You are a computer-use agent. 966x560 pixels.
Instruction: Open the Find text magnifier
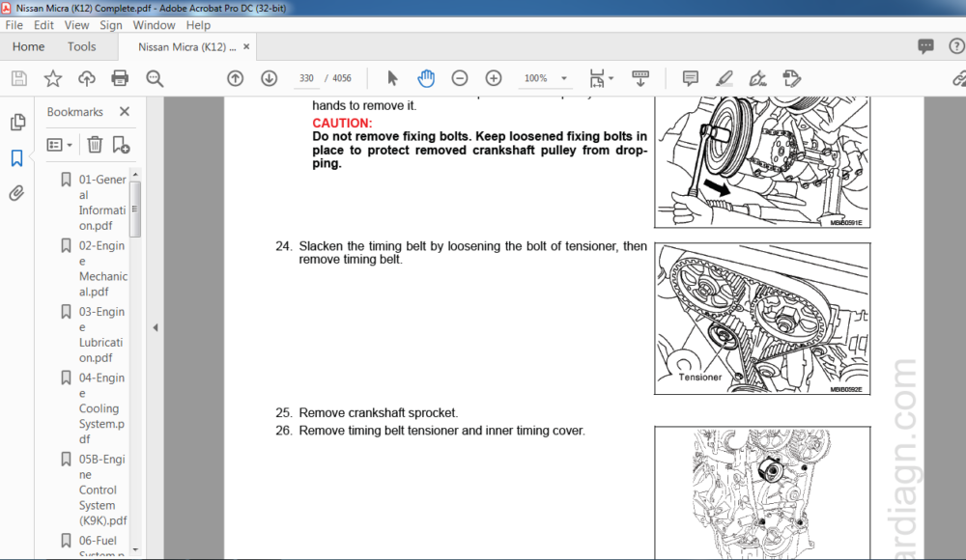click(x=155, y=78)
